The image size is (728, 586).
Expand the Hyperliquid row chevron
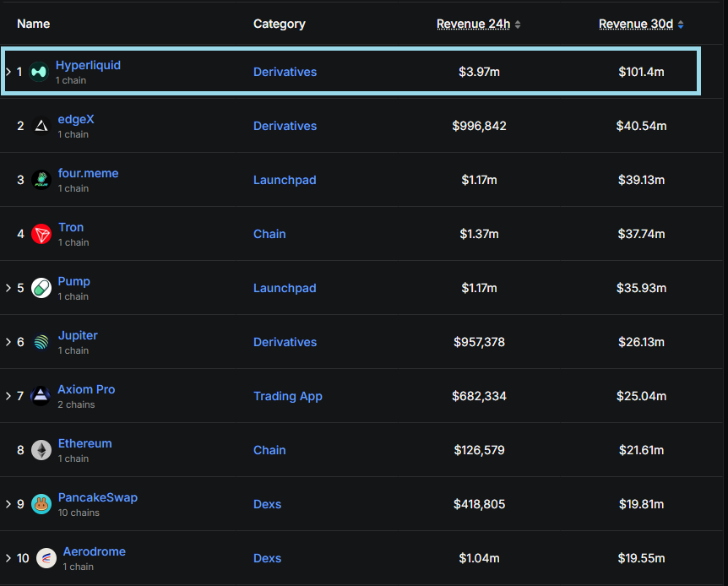pos(8,72)
